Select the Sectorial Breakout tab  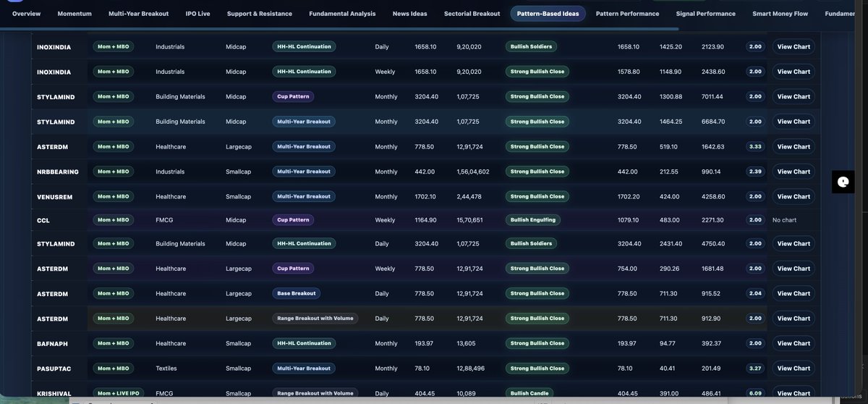472,14
